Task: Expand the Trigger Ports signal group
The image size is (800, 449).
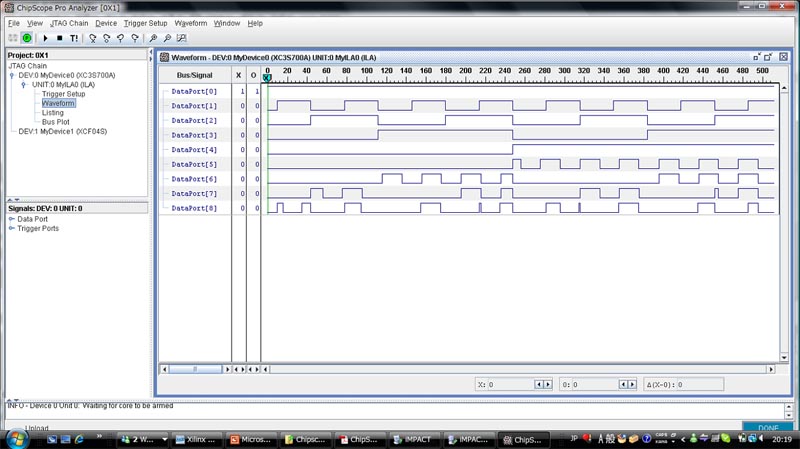Action: [x=12, y=228]
